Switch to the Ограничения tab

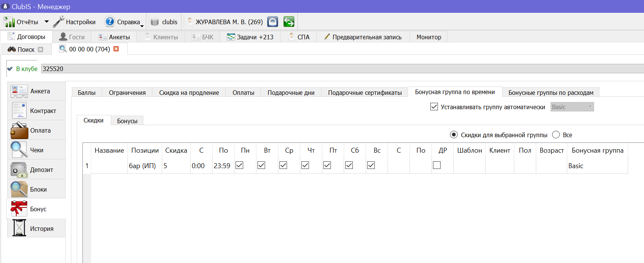click(x=127, y=93)
